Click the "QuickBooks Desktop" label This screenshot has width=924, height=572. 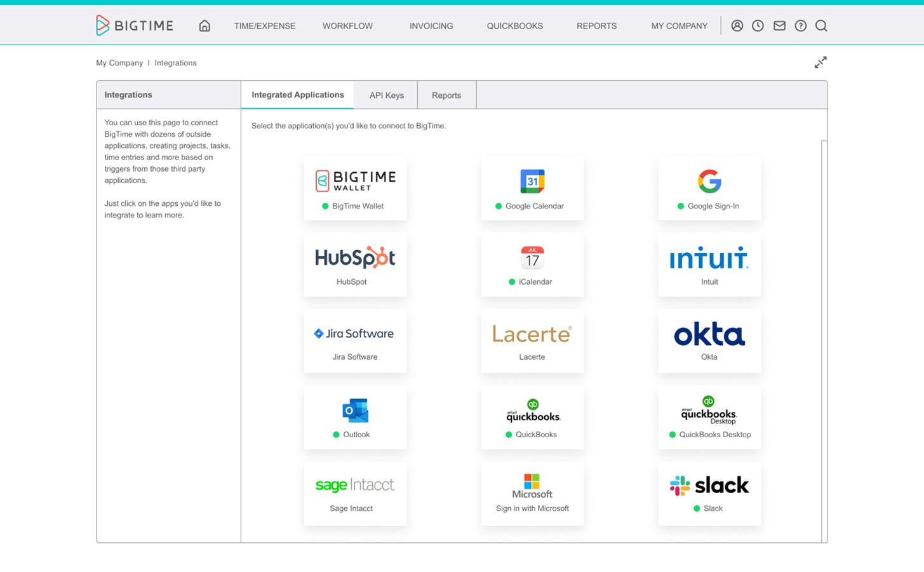point(715,435)
